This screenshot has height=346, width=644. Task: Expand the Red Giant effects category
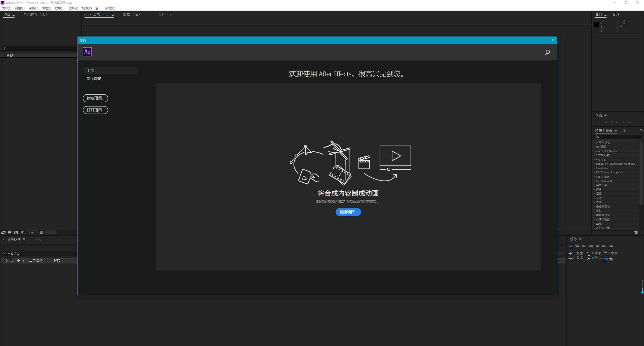pos(594,177)
